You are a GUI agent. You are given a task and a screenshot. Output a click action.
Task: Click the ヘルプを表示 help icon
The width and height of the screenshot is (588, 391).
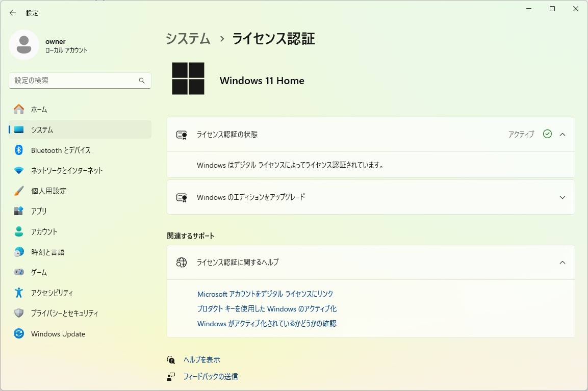coord(171,360)
